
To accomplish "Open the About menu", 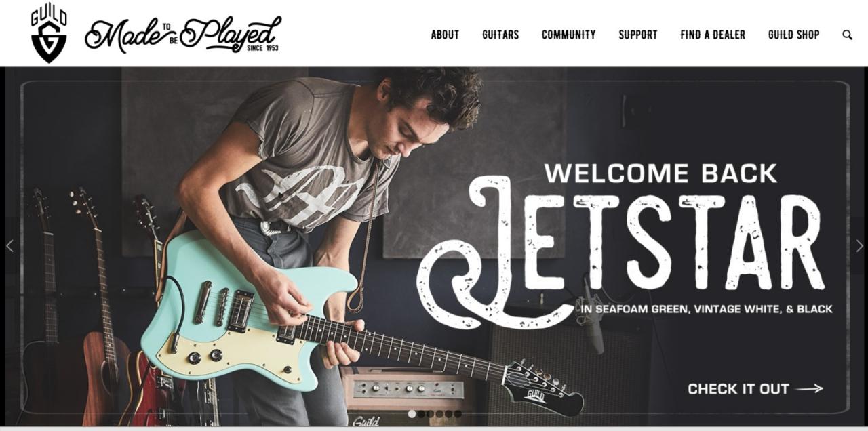I will (445, 35).
